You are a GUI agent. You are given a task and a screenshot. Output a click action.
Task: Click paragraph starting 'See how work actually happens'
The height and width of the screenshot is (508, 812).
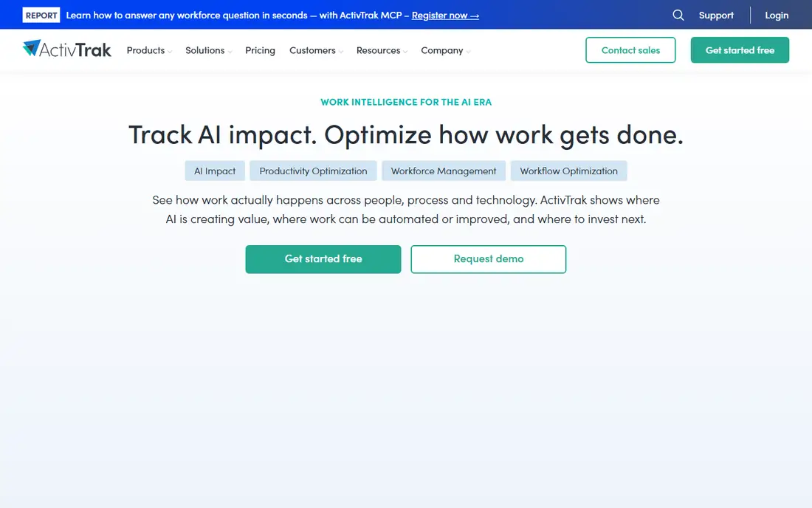coord(406,209)
